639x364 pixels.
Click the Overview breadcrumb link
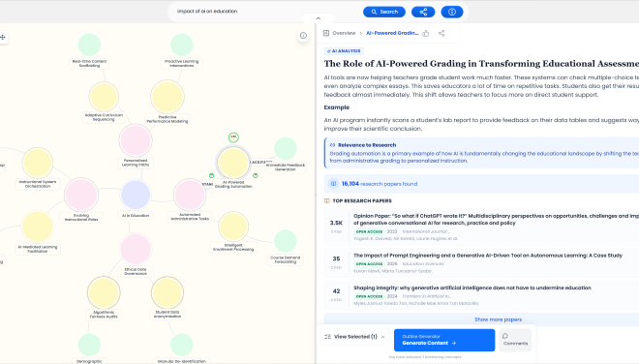pyautogui.click(x=344, y=33)
